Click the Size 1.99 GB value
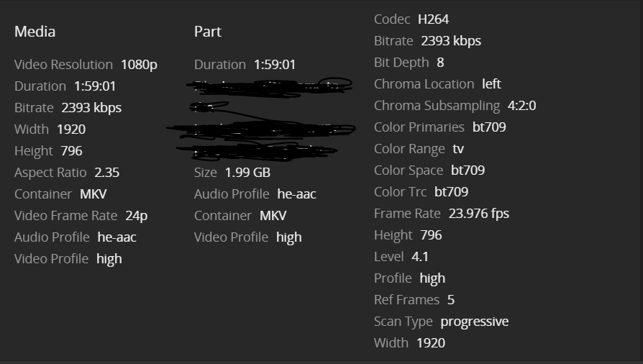643x364 pixels. tap(247, 173)
